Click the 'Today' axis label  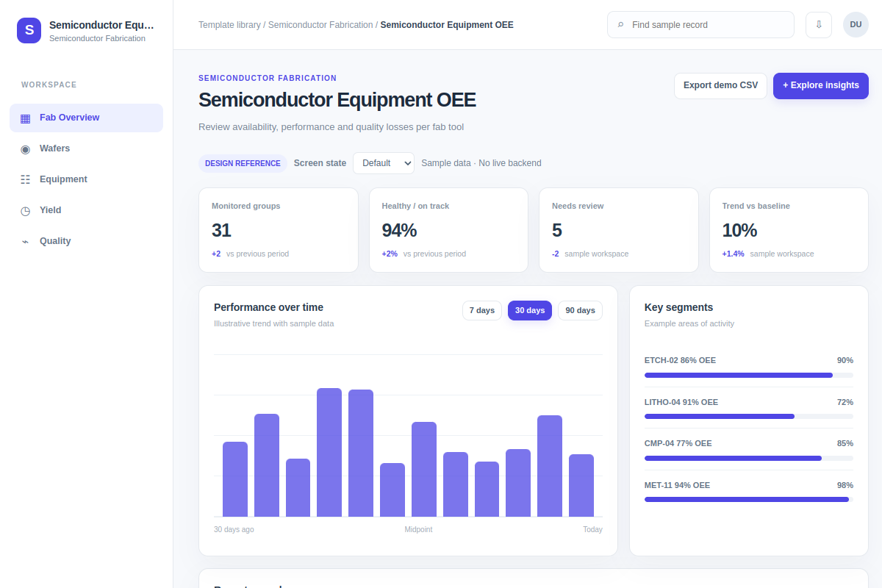coord(592,529)
